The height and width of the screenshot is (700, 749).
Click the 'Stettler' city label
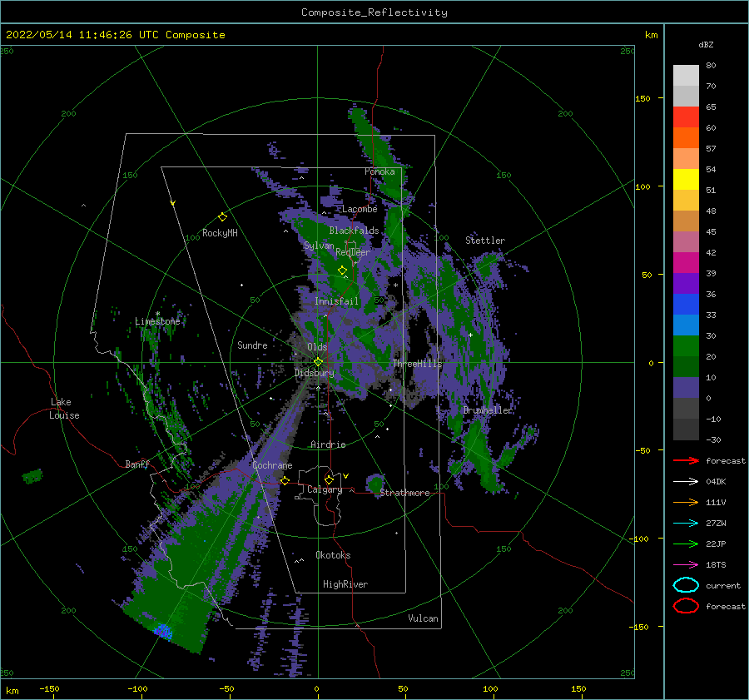click(x=485, y=241)
